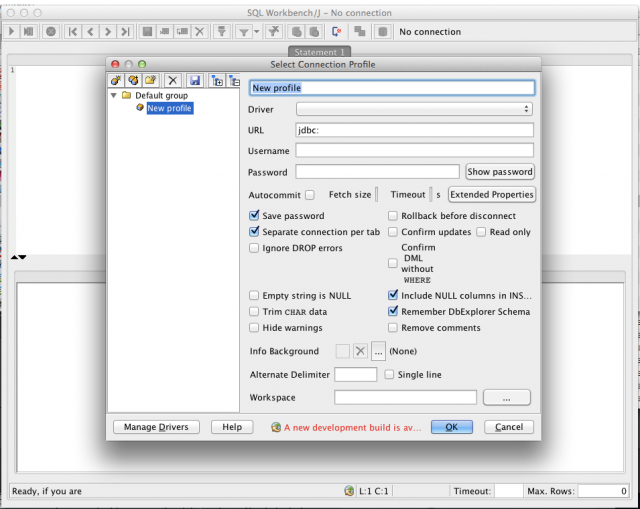Click the Delete row X toolbar icon
This screenshot has height=509, width=640.
pos(200,31)
